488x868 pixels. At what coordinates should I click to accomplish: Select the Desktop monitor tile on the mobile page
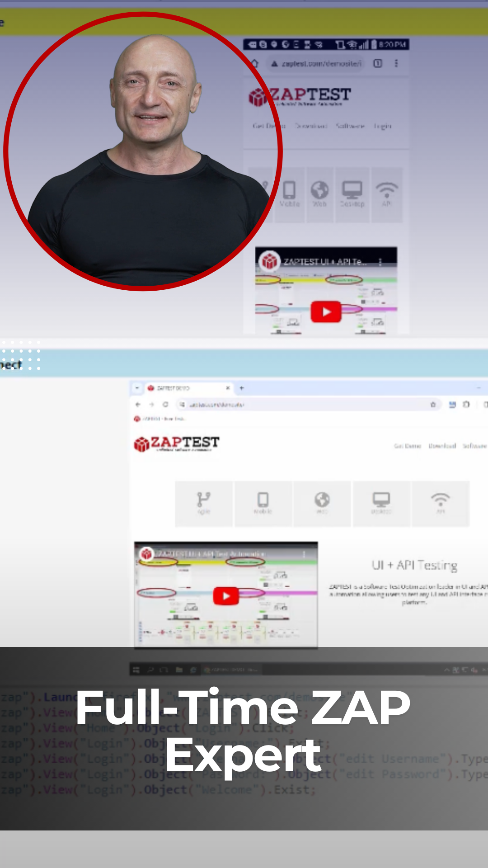pos(352,195)
